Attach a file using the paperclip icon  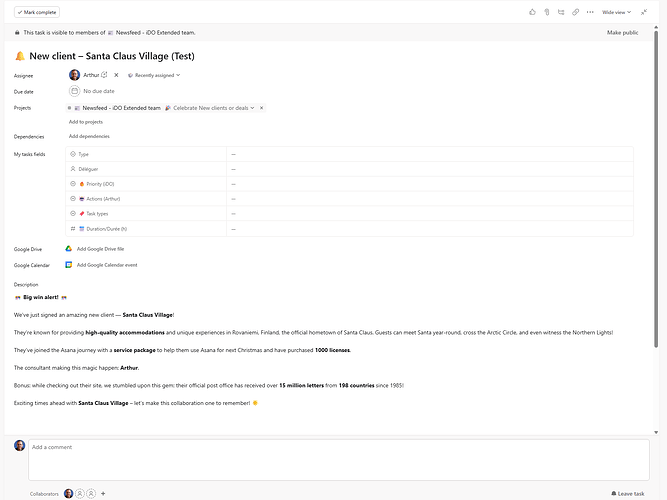click(547, 12)
